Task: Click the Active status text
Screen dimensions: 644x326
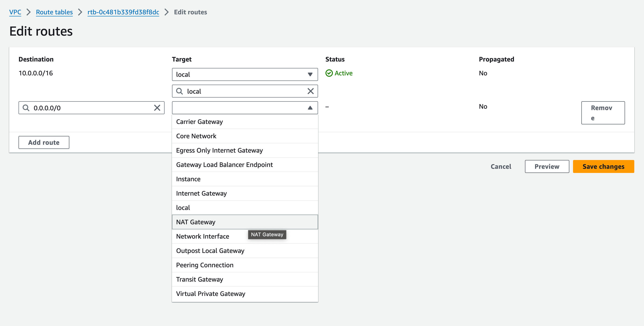Action: (x=343, y=73)
